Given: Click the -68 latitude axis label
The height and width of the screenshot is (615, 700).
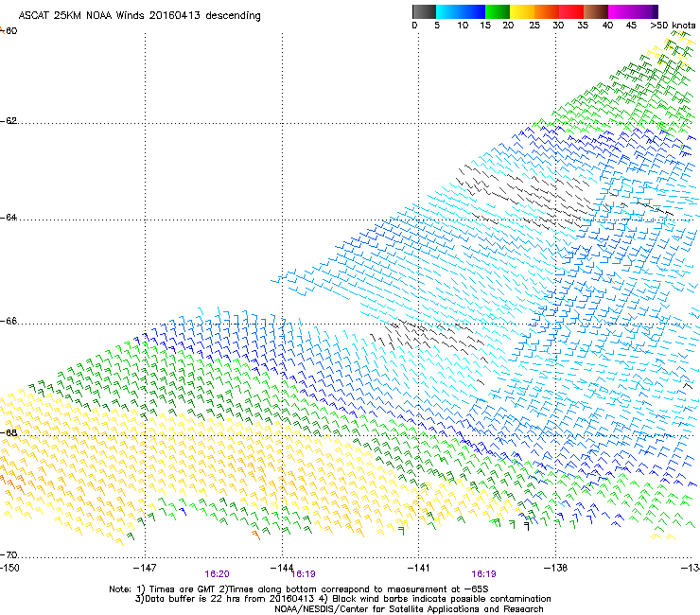Looking at the screenshot, I should pos(9,432).
